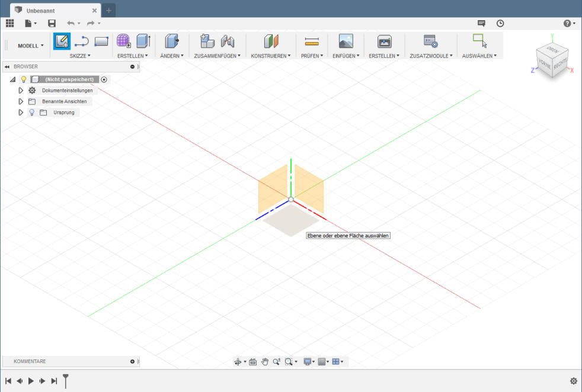The width and height of the screenshot is (582, 392).
Task: Step forward one timeline feature
Action: tap(42, 381)
